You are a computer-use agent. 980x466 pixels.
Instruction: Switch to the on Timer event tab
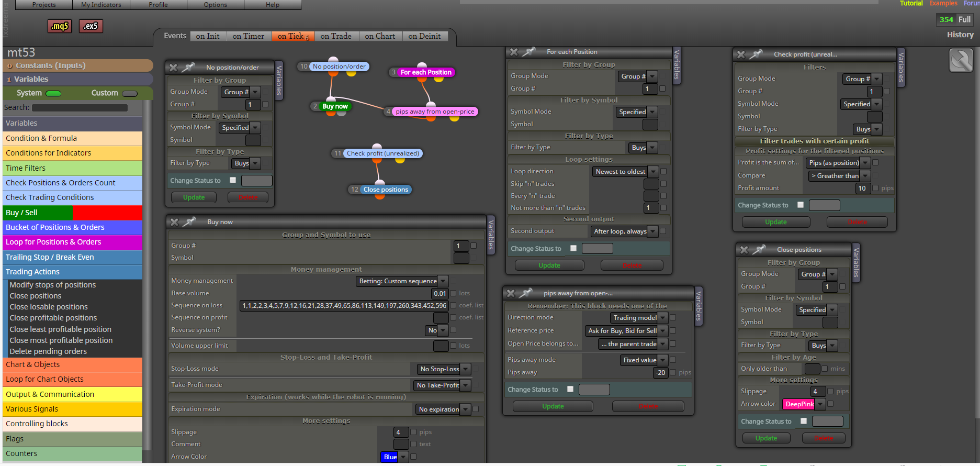[x=249, y=36]
